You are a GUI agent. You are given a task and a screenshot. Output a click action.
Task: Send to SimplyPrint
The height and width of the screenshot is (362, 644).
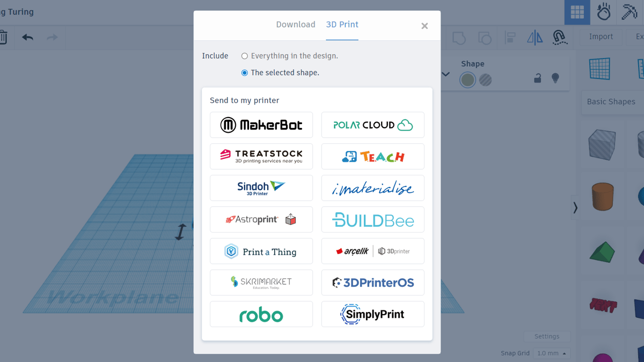[373, 314]
